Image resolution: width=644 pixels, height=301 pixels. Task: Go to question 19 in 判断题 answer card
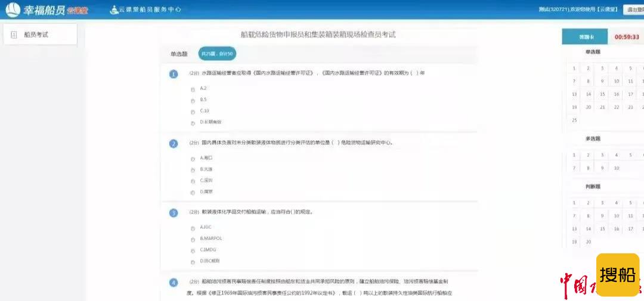pyautogui.click(x=574, y=242)
